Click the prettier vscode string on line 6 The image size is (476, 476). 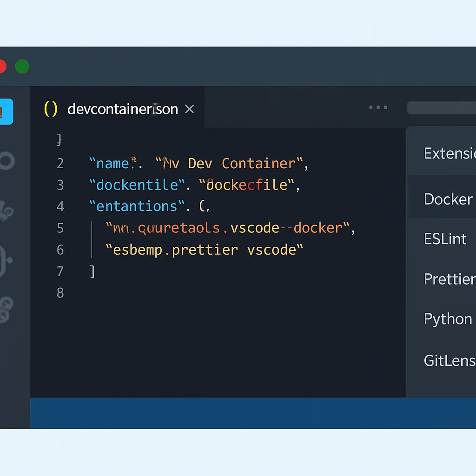click(204, 250)
